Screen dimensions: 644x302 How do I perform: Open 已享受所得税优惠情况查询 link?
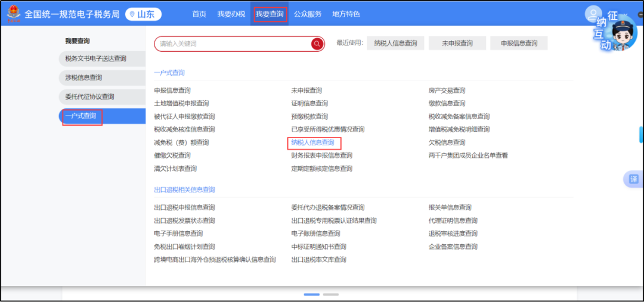[328, 130]
